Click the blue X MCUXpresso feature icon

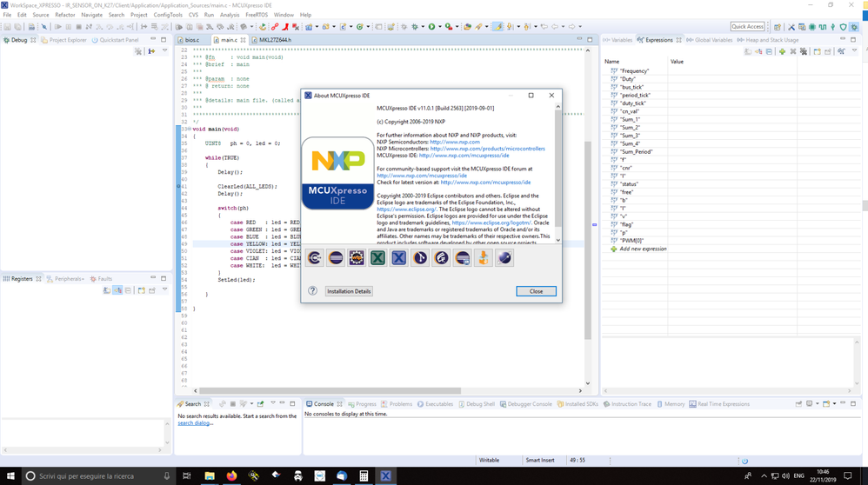(x=398, y=257)
